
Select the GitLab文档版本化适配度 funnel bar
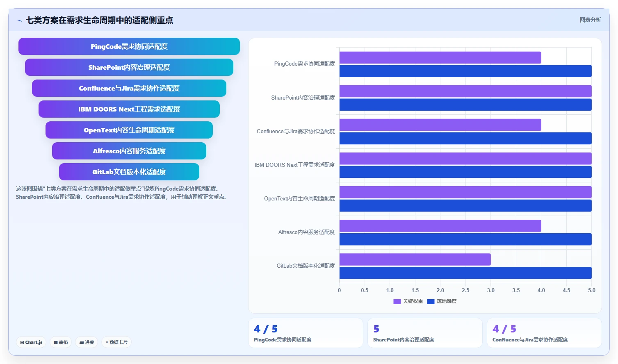pyautogui.click(x=129, y=172)
